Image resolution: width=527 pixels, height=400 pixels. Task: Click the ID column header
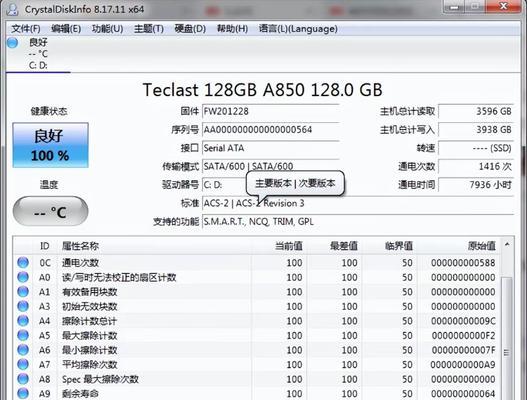click(x=45, y=246)
